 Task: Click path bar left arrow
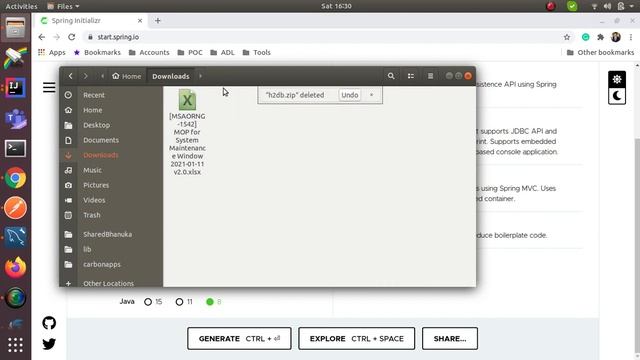[102, 76]
